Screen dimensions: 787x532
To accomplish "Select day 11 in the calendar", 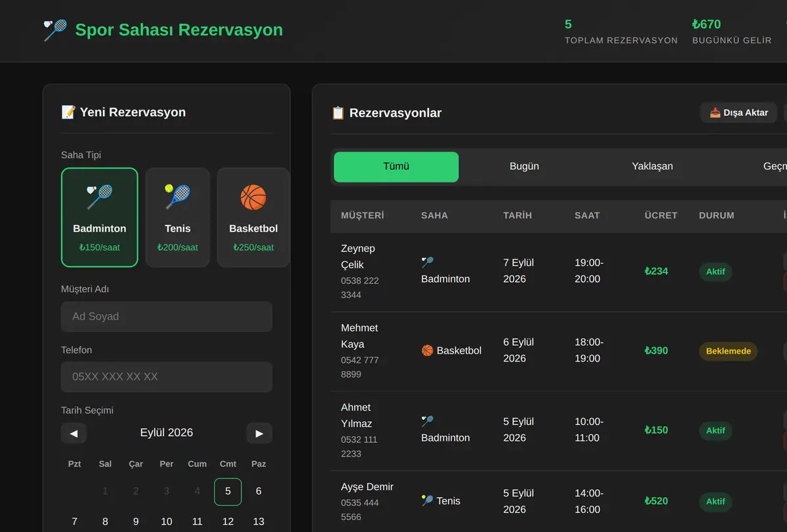I will click(197, 522).
